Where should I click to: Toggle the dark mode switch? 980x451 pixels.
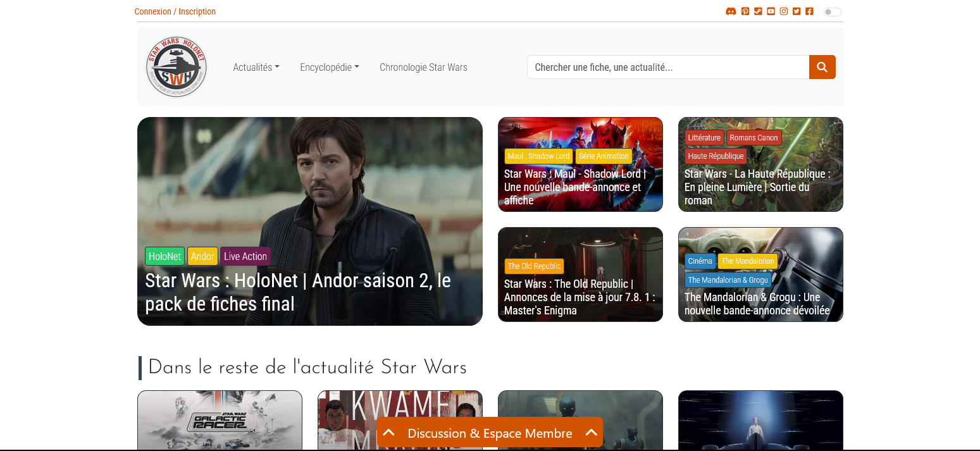[832, 12]
